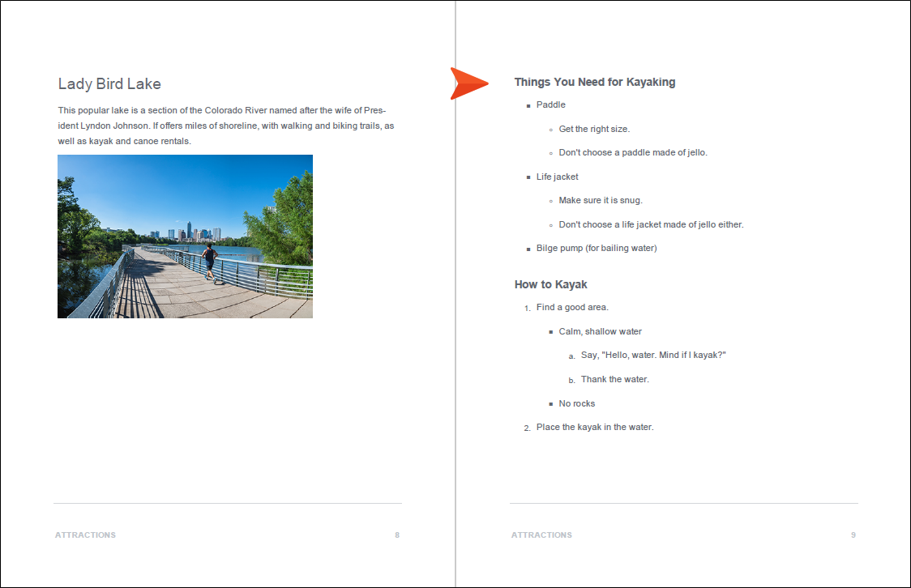The width and height of the screenshot is (911, 588).
Task: Click the orange arrow pointer icon
Action: pos(468,83)
